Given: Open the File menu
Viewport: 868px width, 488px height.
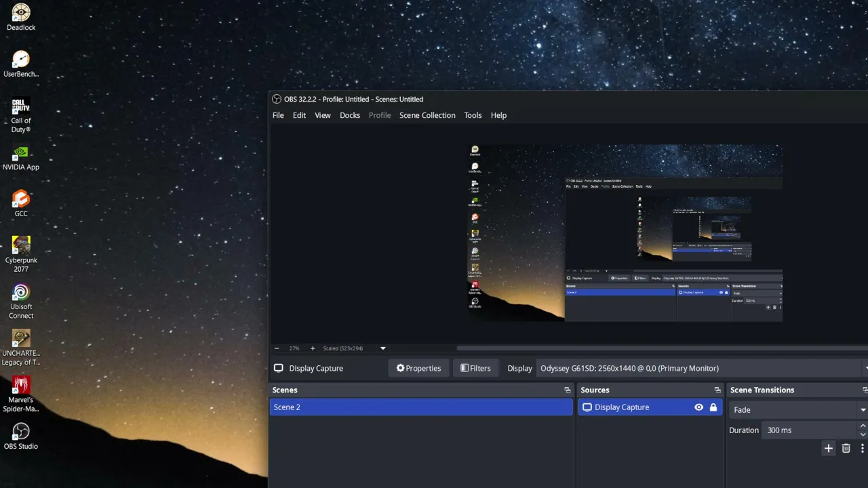Looking at the screenshot, I should 278,115.
